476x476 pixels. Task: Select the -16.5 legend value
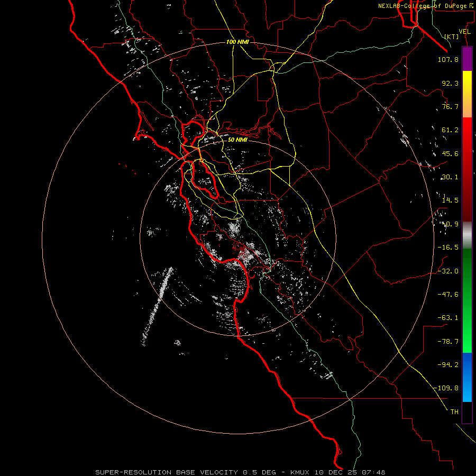[x=448, y=248]
